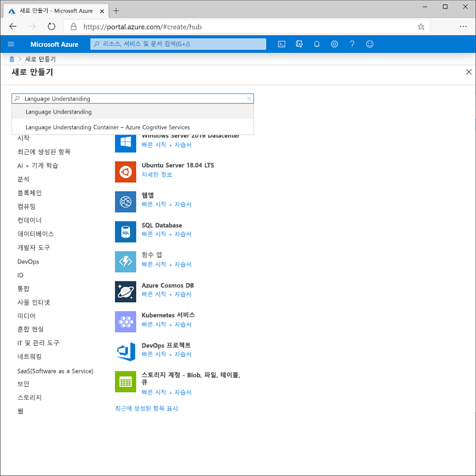
Task: Click the Azure Cosmos DB icon
Action: pyautogui.click(x=126, y=292)
